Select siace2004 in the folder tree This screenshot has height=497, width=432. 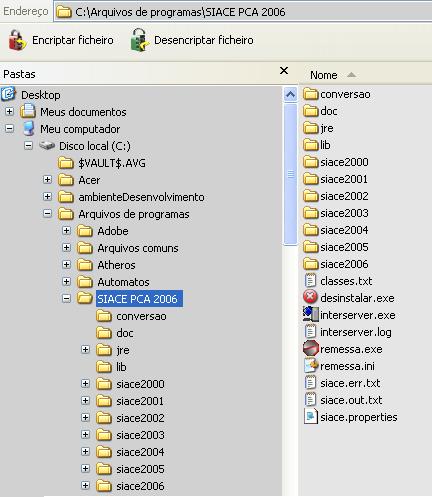tap(140, 452)
